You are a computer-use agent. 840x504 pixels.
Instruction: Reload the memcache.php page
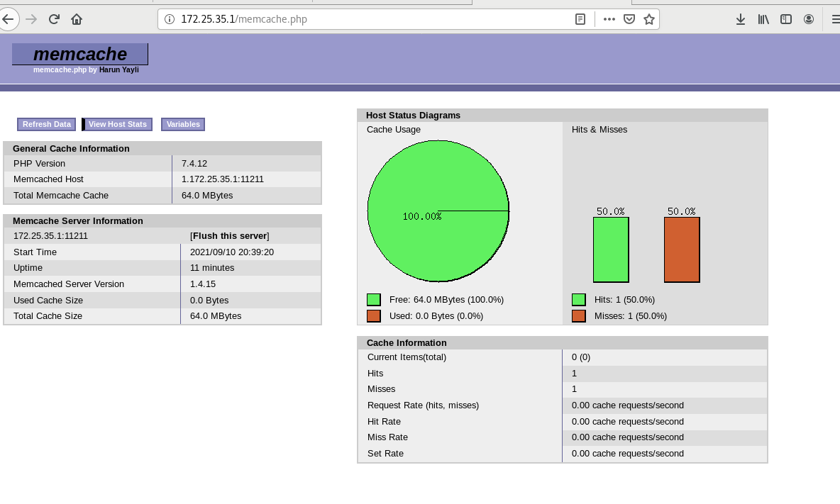pyautogui.click(x=54, y=19)
